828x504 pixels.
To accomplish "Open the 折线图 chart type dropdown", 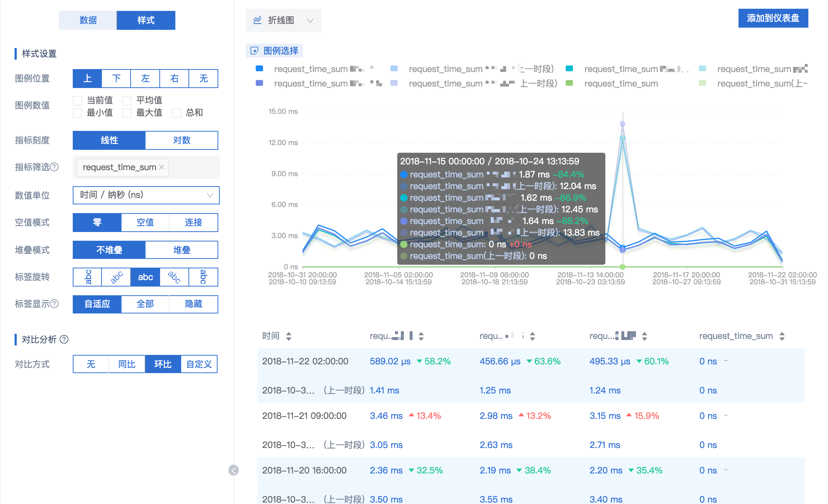I will 283,20.
